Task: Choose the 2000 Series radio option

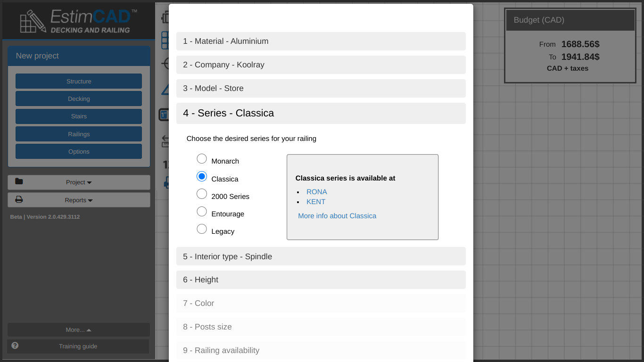Action: (x=202, y=194)
